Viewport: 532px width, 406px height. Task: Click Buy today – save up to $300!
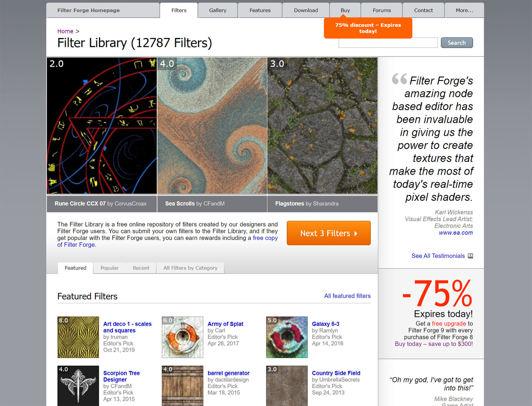[x=434, y=344]
